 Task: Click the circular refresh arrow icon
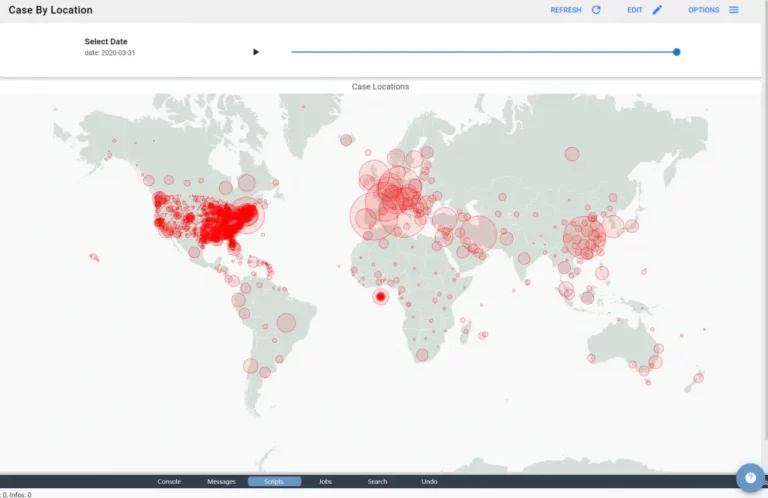pyautogui.click(x=596, y=10)
